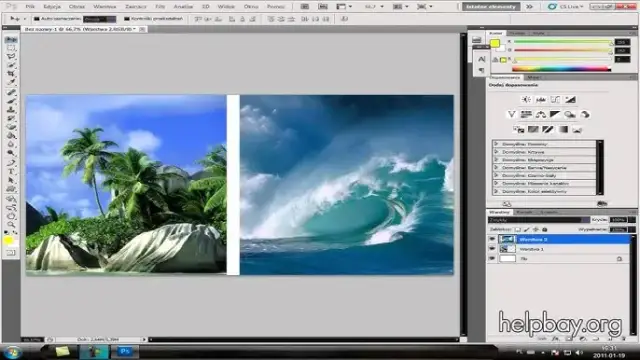Expand the Domyślne: Poziomy presets
640x360 pixels.
click(496, 144)
